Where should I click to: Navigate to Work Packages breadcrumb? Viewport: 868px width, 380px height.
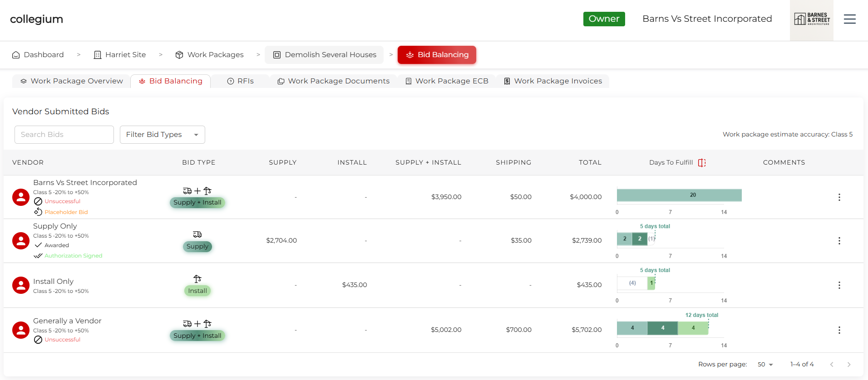click(209, 55)
